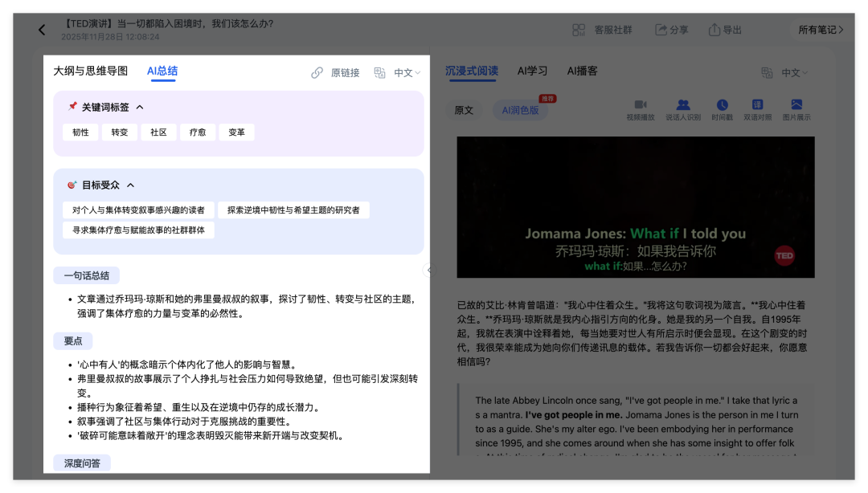Click the 分享 label
Screen dimensions: 868x493
pyautogui.click(x=679, y=30)
